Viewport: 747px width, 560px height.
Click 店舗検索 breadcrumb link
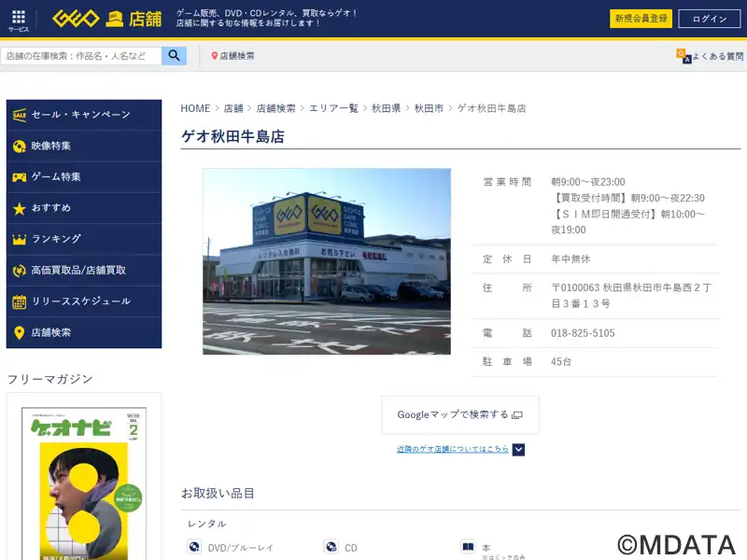[x=275, y=108]
